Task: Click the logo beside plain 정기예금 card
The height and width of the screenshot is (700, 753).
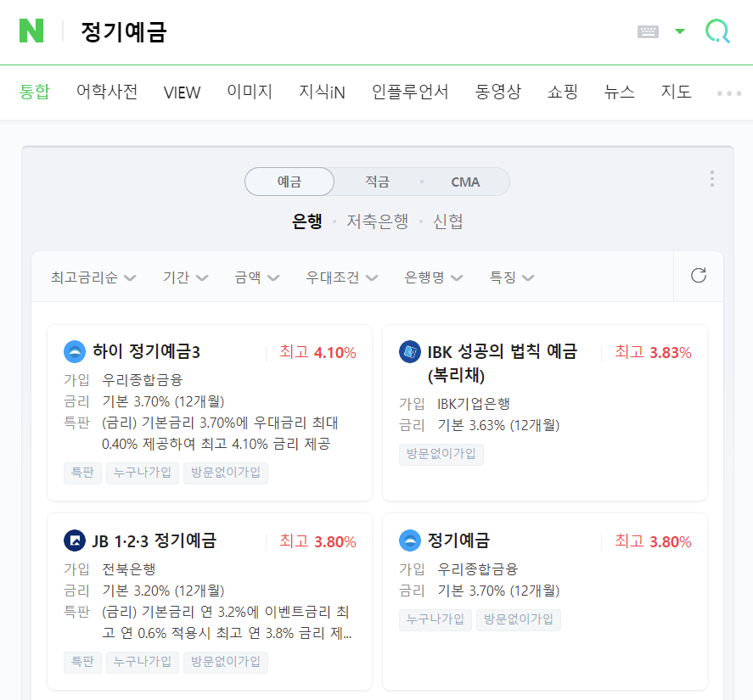Action: click(410, 541)
